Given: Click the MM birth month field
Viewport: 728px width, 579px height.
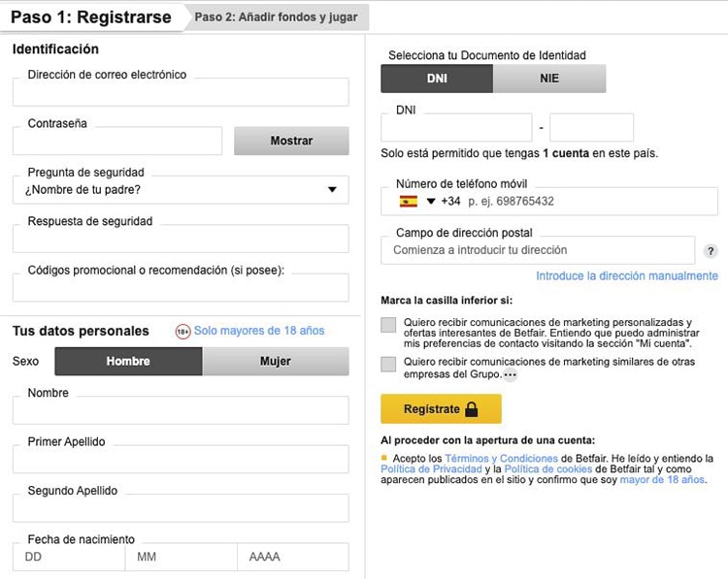Looking at the screenshot, I should pyautogui.click(x=182, y=557).
